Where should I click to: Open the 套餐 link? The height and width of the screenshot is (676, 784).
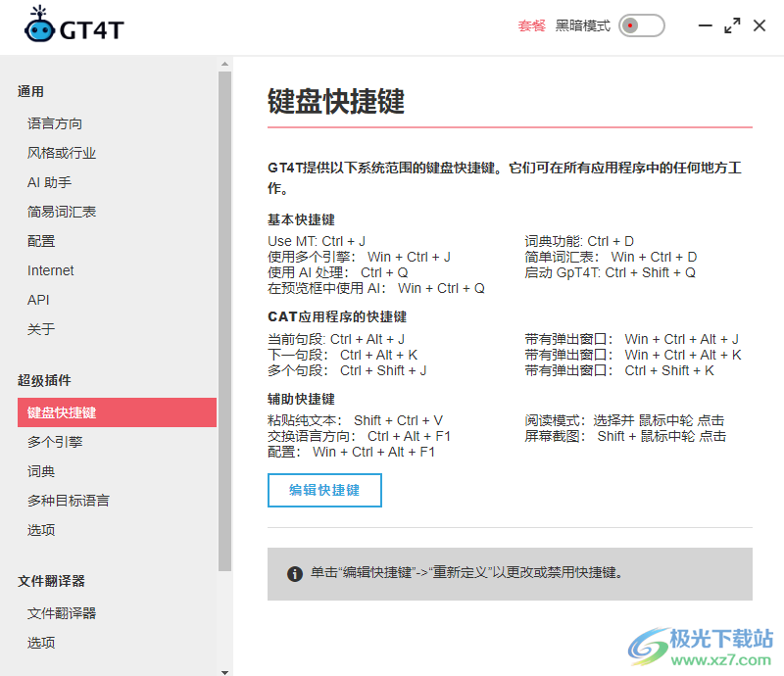pyautogui.click(x=531, y=25)
